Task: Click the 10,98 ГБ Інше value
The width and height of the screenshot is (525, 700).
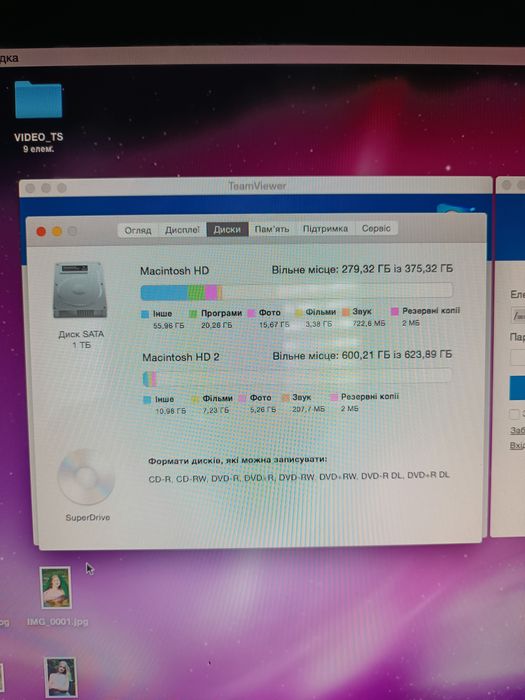Action: point(171,411)
